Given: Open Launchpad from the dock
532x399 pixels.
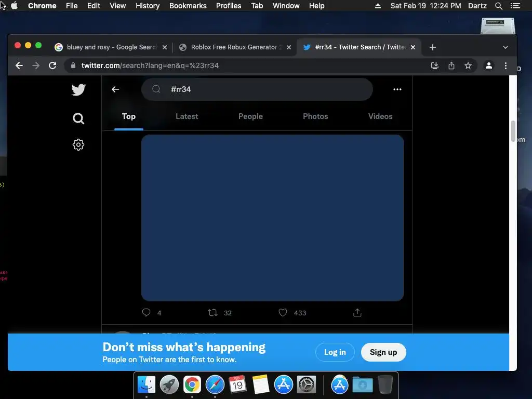Looking at the screenshot, I should 169,385.
